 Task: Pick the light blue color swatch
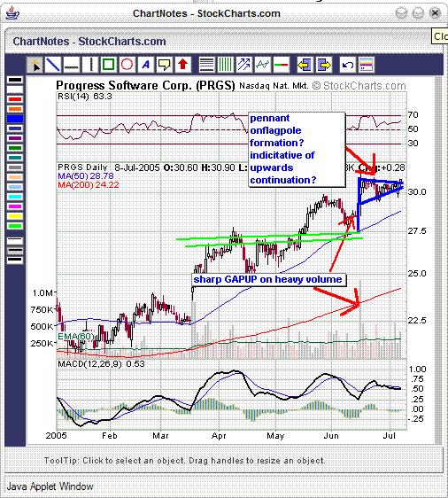click(x=15, y=187)
